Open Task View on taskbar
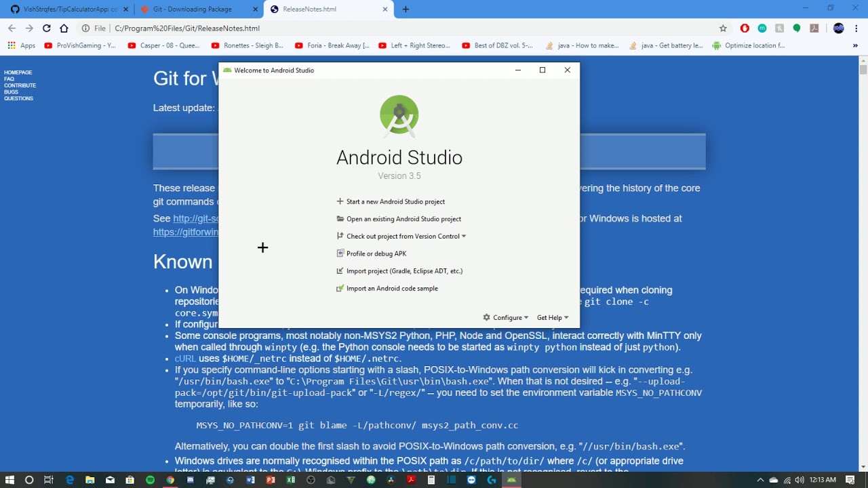 click(49, 480)
